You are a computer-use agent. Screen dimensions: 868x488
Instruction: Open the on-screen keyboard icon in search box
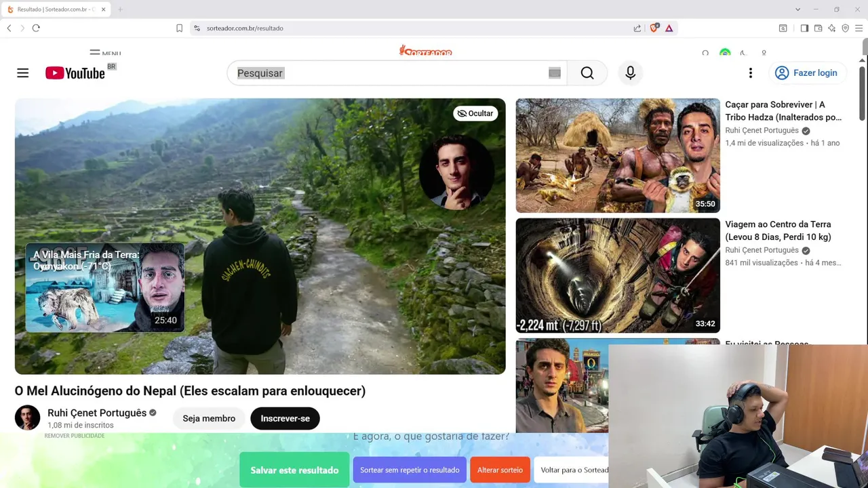tap(555, 73)
